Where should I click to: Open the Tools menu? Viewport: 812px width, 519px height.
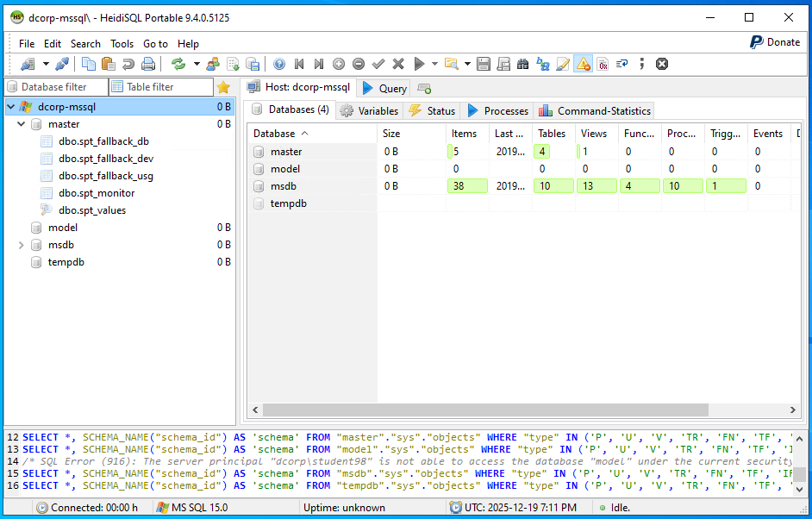(x=122, y=43)
